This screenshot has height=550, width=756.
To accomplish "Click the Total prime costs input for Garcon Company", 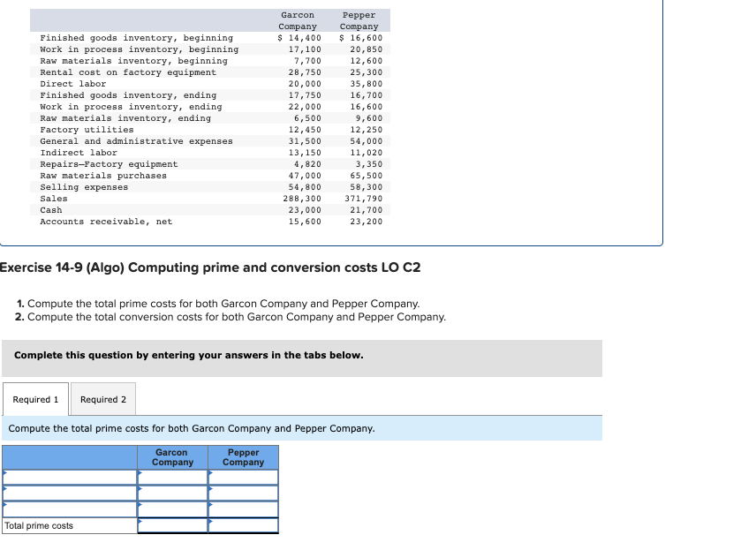I will 172,524.
